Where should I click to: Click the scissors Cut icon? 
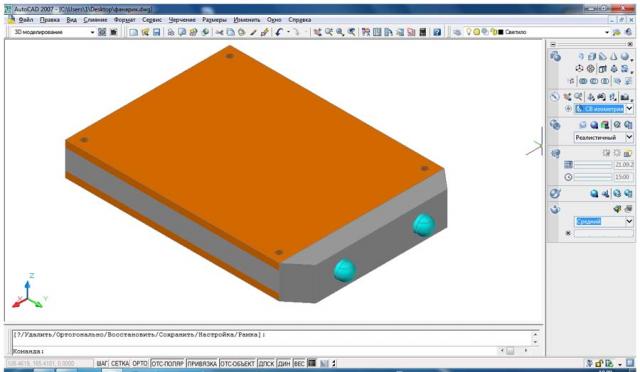(x=220, y=32)
